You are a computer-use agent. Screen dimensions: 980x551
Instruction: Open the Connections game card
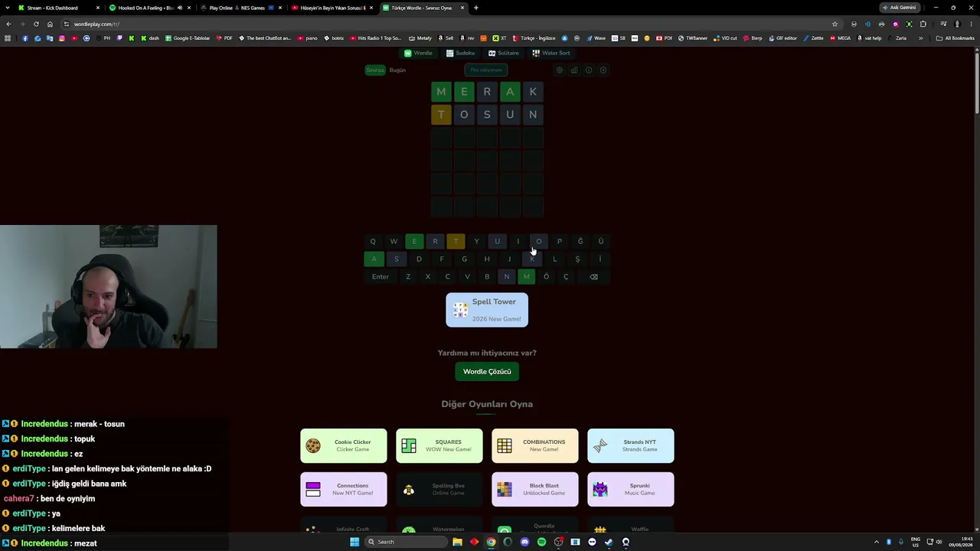pyautogui.click(x=344, y=490)
